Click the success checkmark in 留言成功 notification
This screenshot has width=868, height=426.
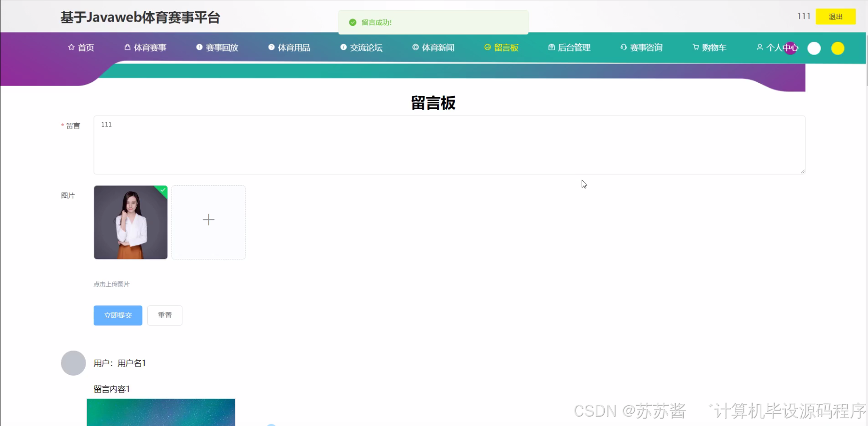(x=352, y=22)
